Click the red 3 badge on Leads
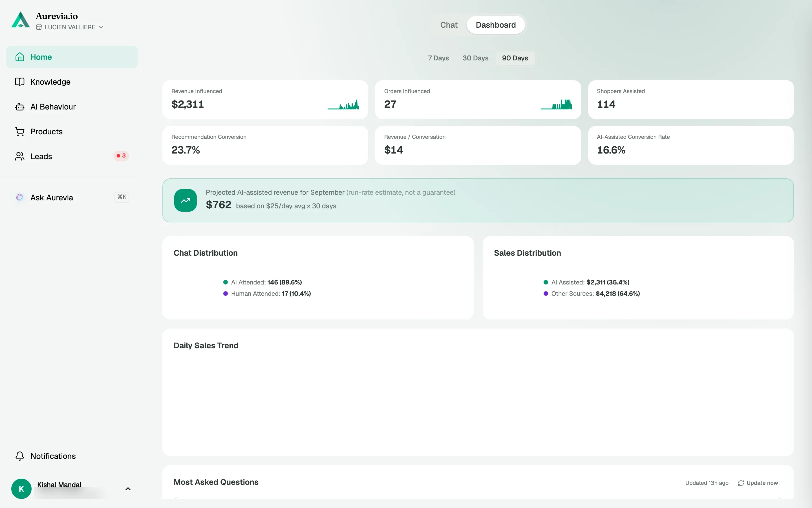The width and height of the screenshot is (812, 508). pos(121,156)
